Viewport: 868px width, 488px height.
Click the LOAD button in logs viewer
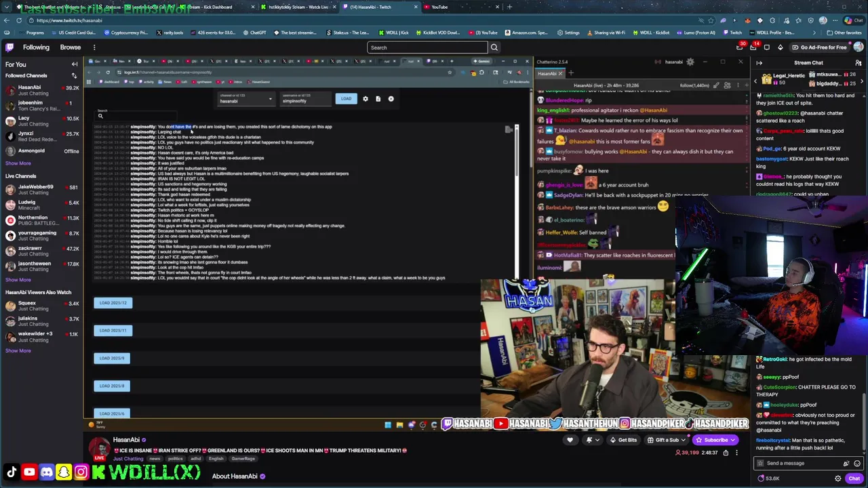tap(346, 99)
